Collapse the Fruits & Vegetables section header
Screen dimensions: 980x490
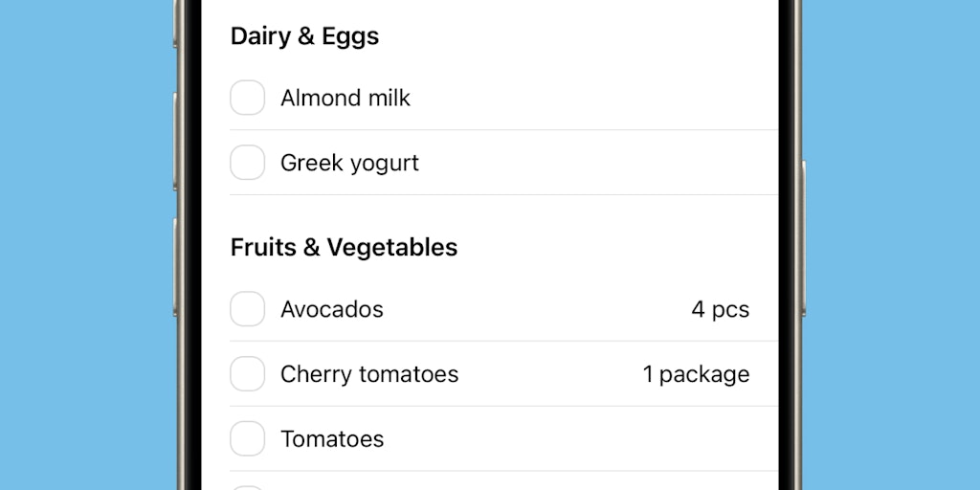344,247
